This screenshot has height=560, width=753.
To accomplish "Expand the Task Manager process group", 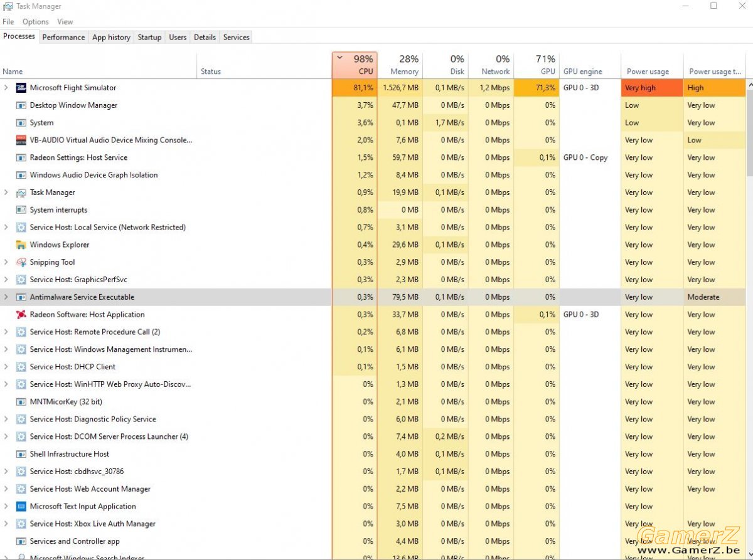I will click(x=6, y=193).
